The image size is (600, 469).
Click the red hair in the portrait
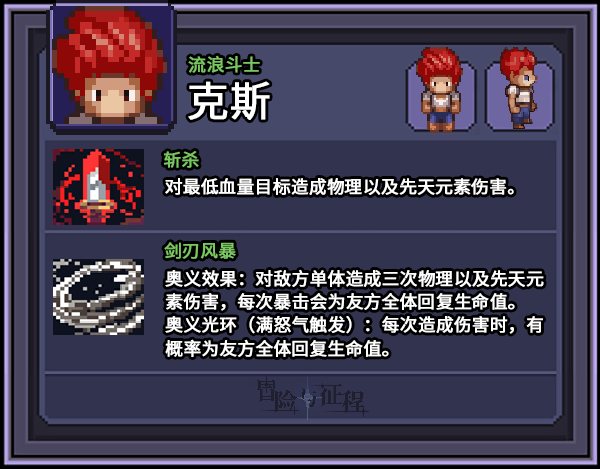point(109,42)
